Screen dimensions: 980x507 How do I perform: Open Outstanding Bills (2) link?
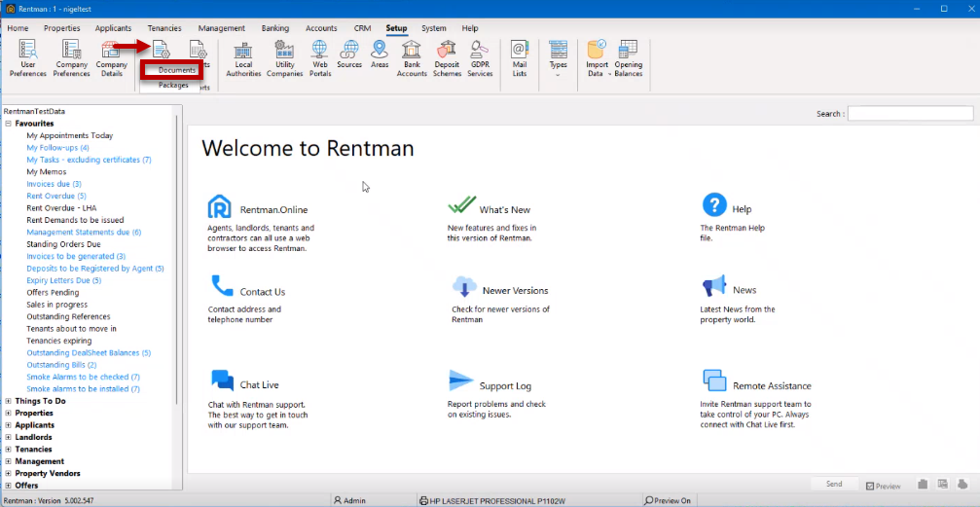tap(61, 365)
